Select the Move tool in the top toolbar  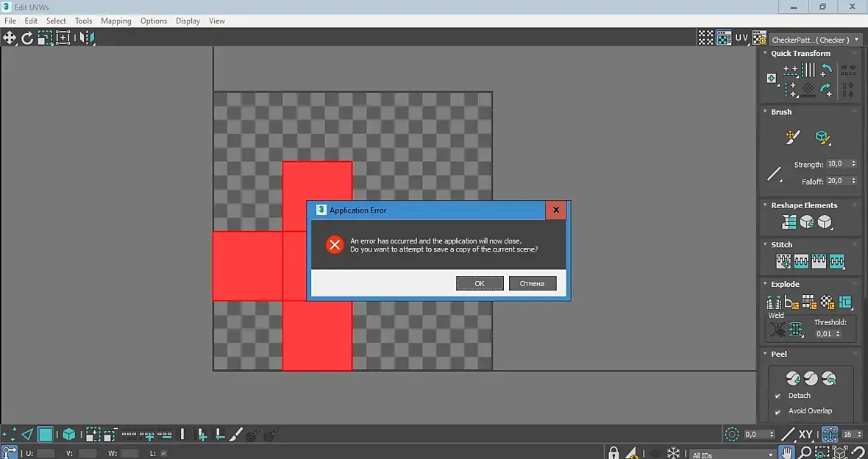[10, 38]
